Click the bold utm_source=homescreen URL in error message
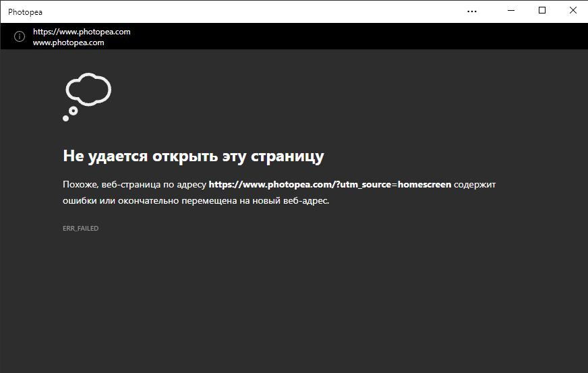 pyautogui.click(x=330, y=185)
